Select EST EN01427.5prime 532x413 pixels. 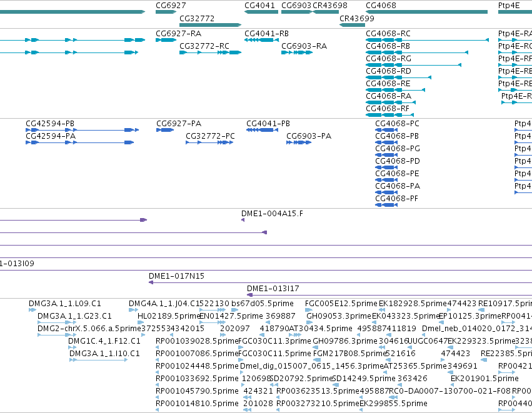[x=213, y=322]
